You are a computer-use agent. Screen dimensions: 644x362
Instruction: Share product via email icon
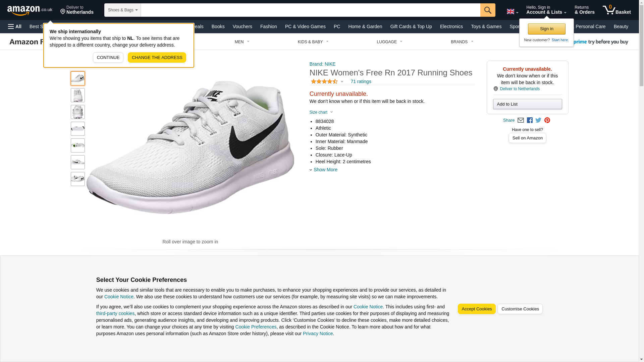(x=521, y=120)
